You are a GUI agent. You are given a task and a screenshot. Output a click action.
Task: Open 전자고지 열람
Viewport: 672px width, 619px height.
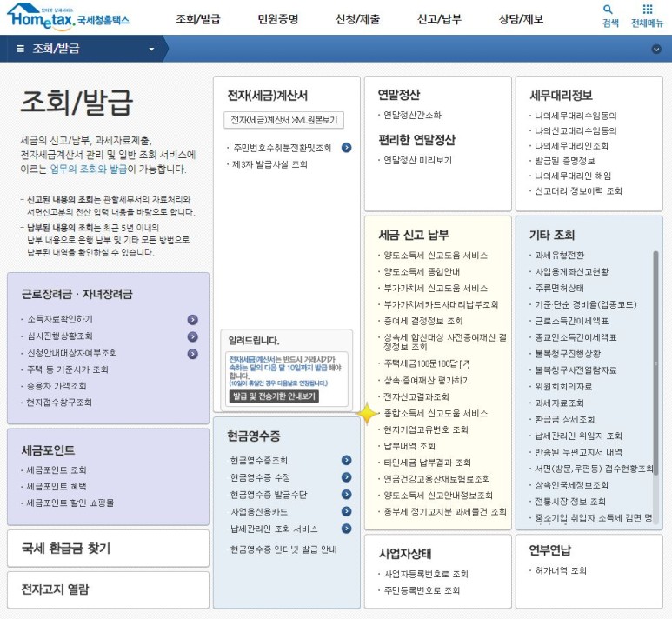point(108,589)
